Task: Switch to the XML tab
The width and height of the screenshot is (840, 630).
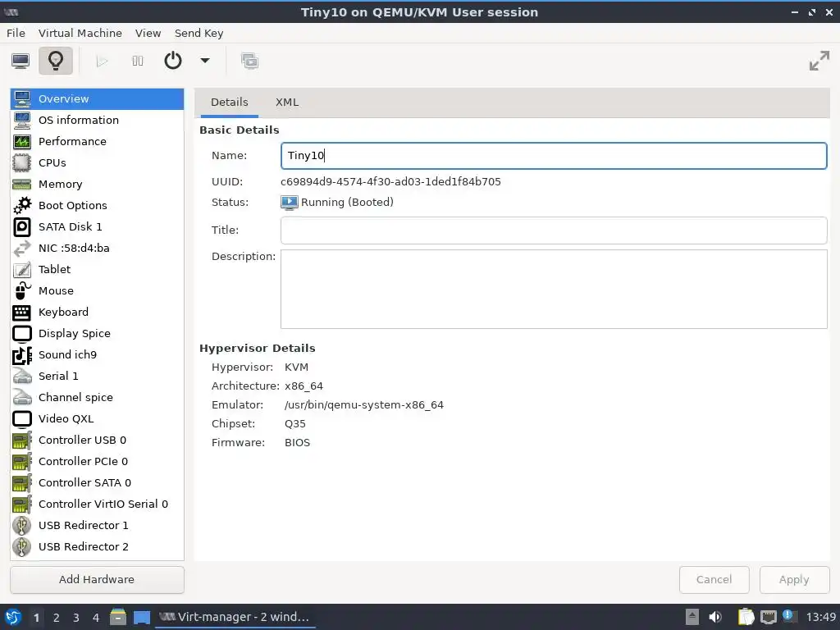Action: (x=287, y=103)
